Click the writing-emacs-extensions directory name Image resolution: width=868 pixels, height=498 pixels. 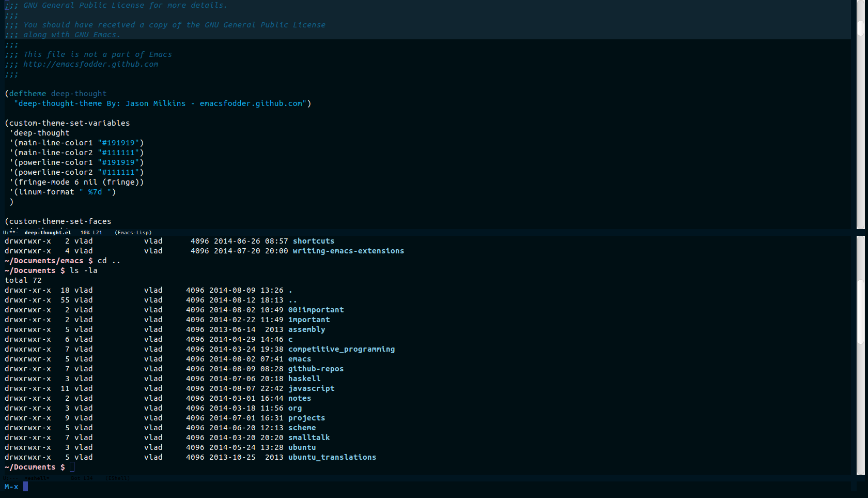pos(348,251)
